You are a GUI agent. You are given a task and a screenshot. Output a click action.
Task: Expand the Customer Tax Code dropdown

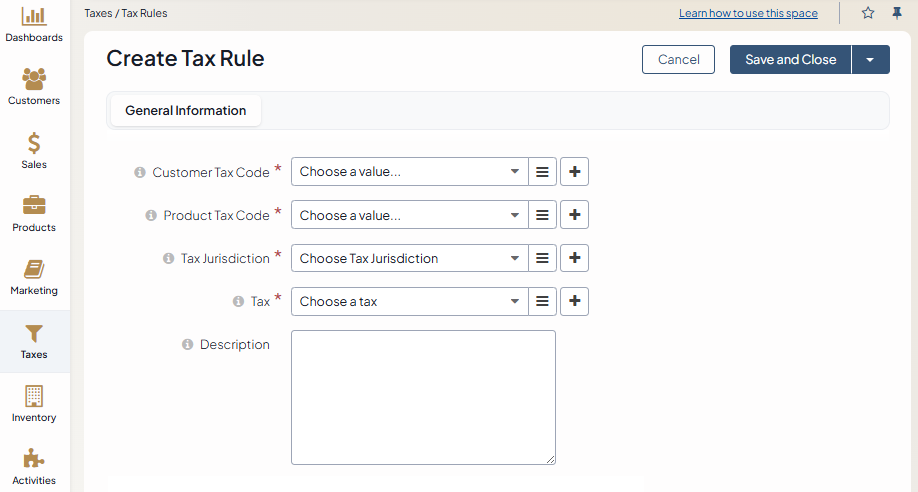point(410,172)
